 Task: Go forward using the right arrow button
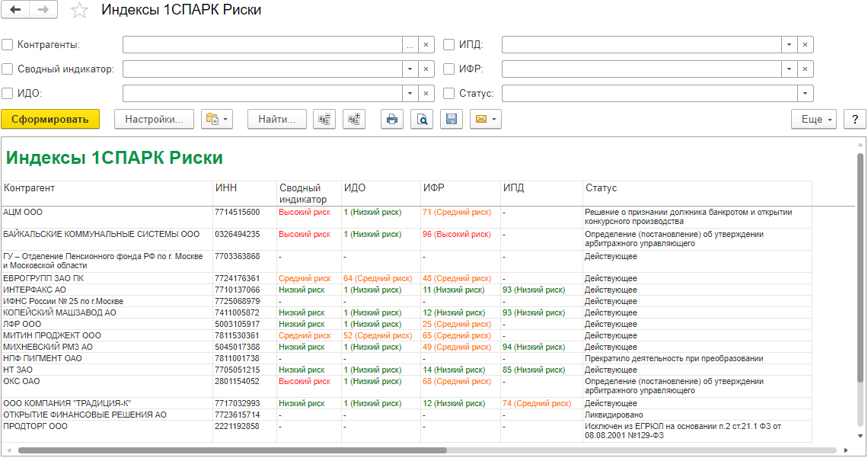43,9
